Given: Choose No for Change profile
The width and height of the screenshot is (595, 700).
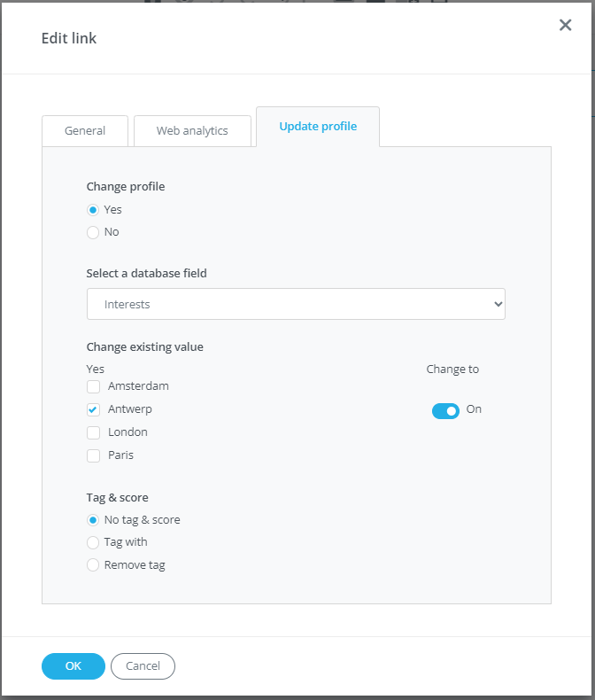Looking at the screenshot, I should 93,232.
